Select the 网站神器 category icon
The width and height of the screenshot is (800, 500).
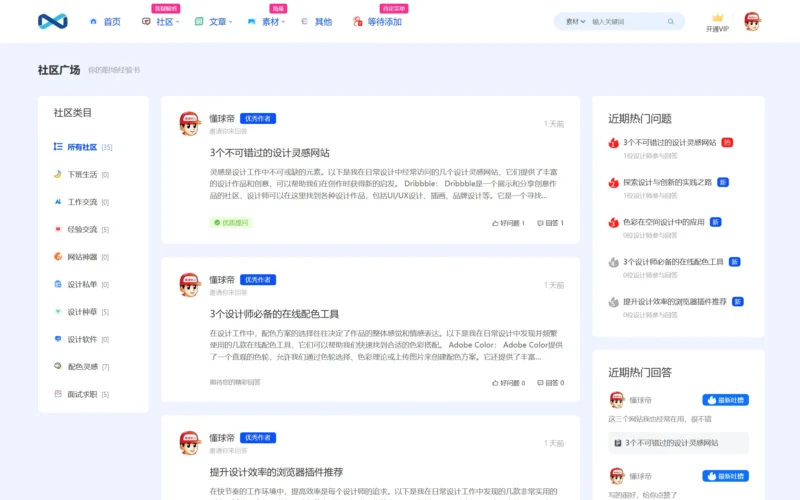click(58, 257)
